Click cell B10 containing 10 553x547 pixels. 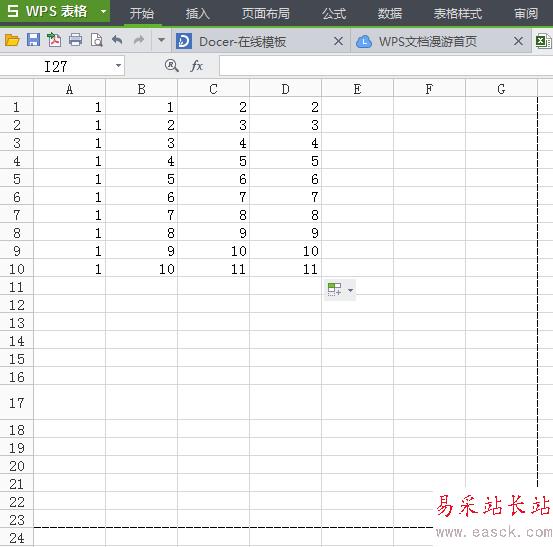point(141,269)
